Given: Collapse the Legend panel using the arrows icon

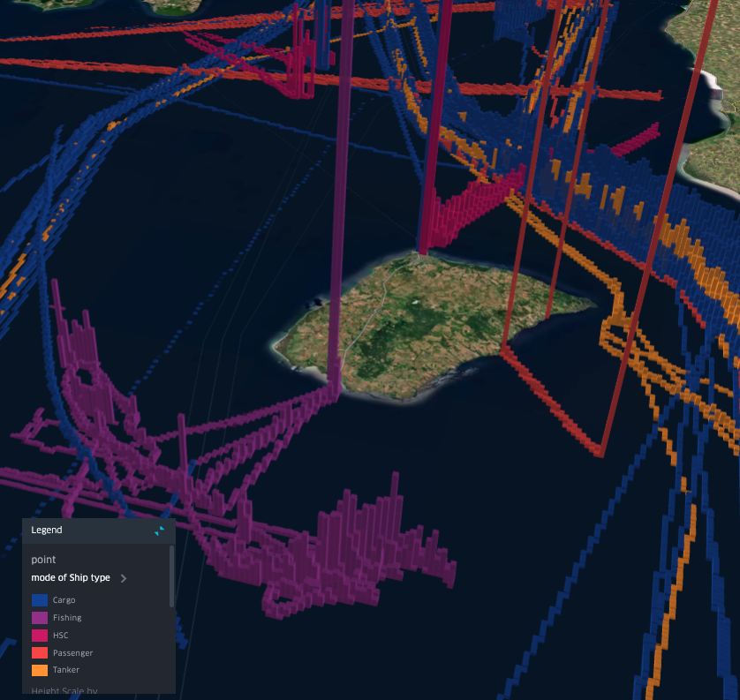Looking at the screenshot, I should [159, 531].
